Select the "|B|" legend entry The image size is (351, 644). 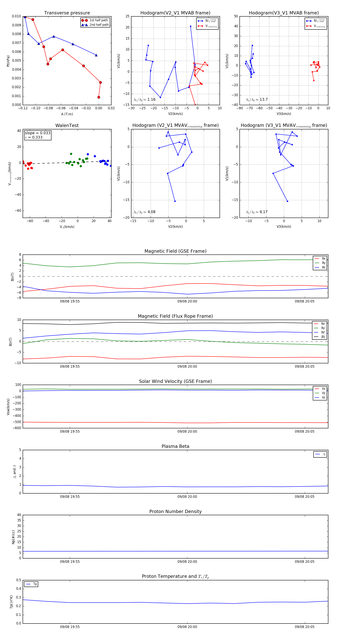click(x=320, y=337)
